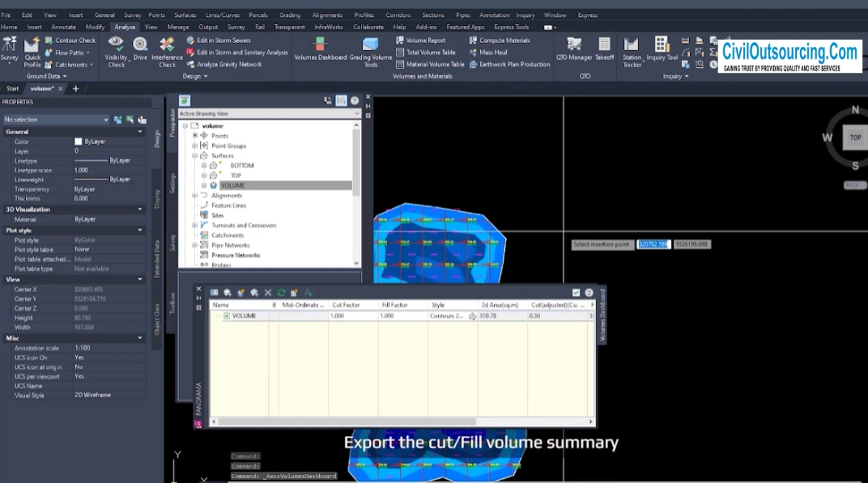Click the TOP face of ViewCube
This screenshot has height=483, width=868.
(855, 138)
